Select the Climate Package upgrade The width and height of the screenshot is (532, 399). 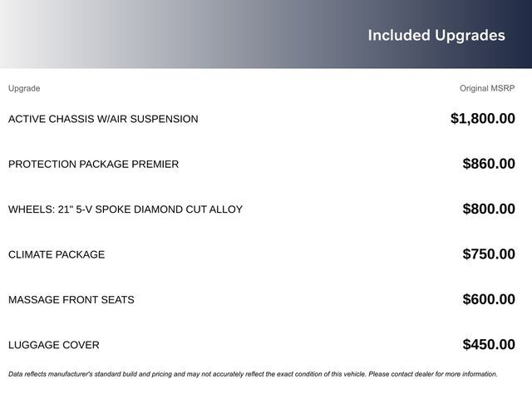coord(57,254)
